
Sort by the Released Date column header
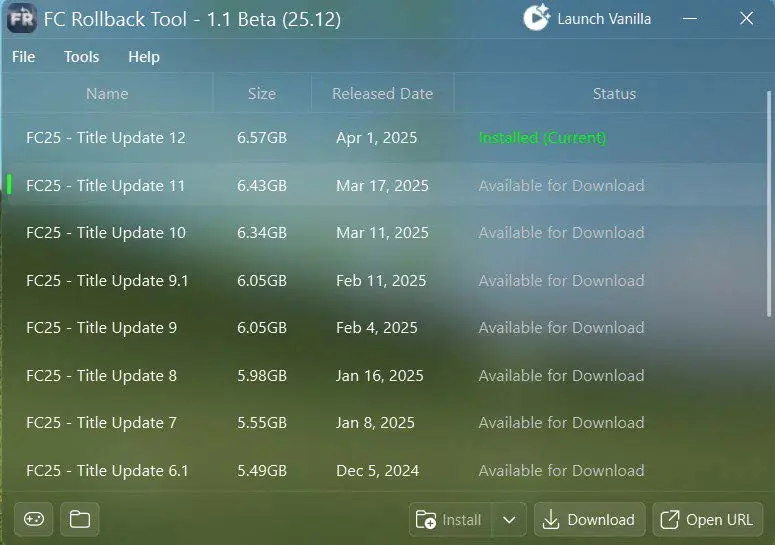click(x=383, y=93)
